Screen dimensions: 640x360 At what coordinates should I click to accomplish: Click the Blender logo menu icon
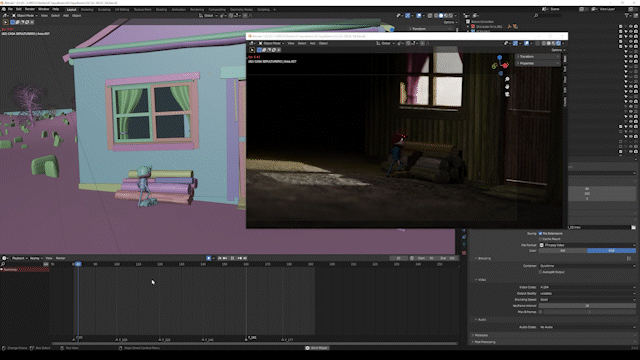click(4, 9)
